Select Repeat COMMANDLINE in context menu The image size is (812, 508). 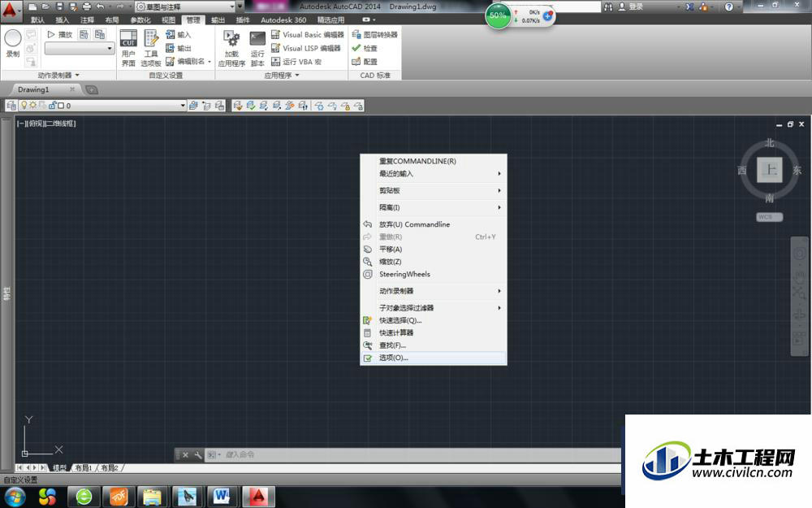[x=434, y=161]
